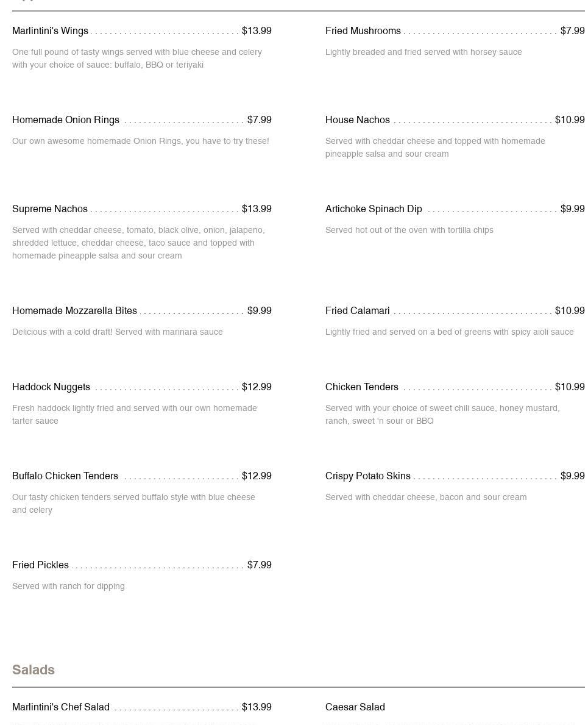This screenshot has height=725, width=588.
Task: Click the Haddock Nuggets $12.99 price
Action: click(x=257, y=387)
